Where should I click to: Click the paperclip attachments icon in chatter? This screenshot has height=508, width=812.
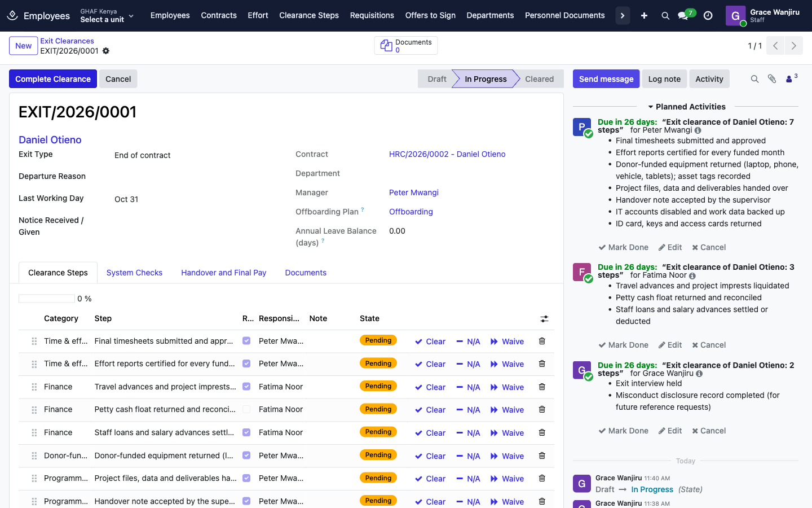click(772, 79)
